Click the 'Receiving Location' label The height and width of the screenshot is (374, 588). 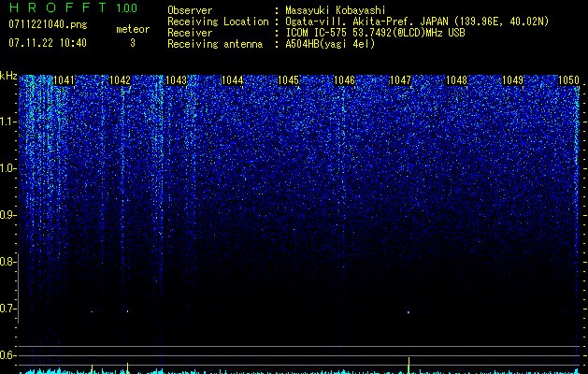click(218, 22)
